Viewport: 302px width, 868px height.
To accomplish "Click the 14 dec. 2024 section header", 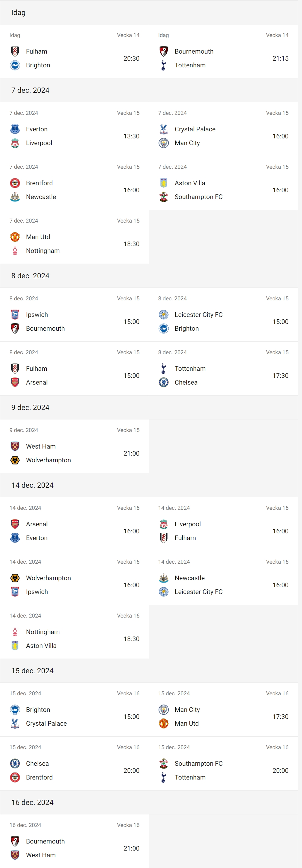I will pyautogui.click(x=32, y=485).
